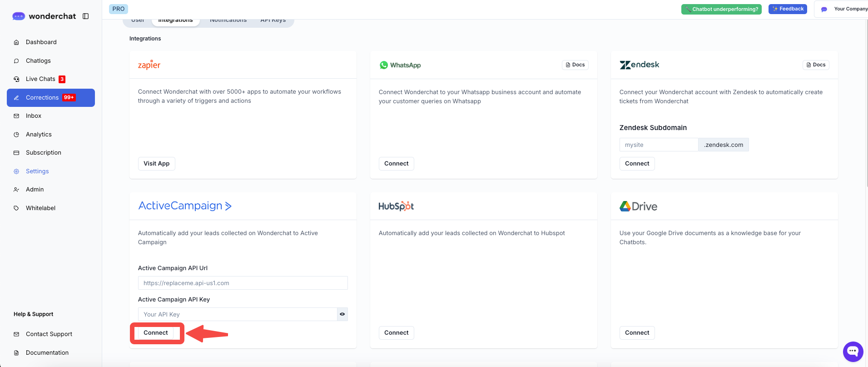Focus the Active Campaign API Url field
Image resolution: width=868 pixels, height=367 pixels.
click(x=243, y=283)
